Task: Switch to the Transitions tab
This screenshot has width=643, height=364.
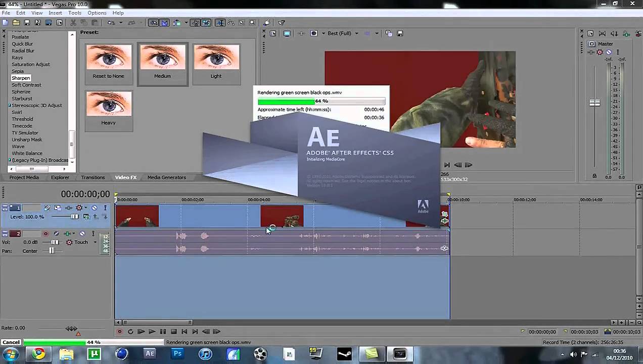Action: click(x=93, y=177)
